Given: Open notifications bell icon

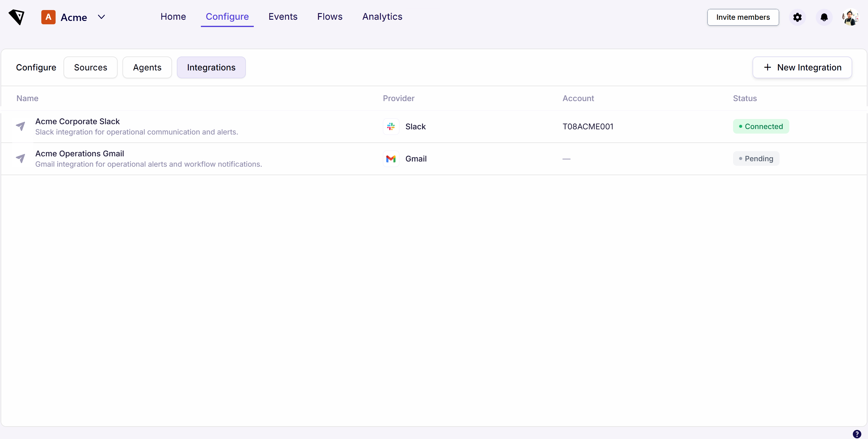Looking at the screenshot, I should [824, 17].
